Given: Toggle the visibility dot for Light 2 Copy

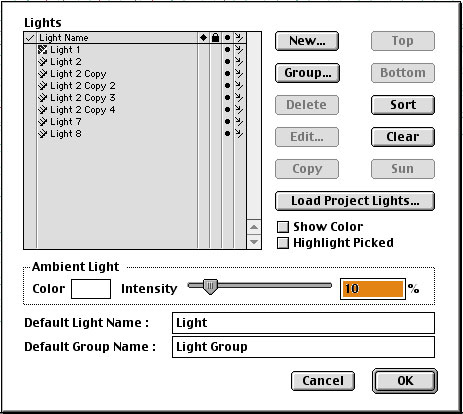Looking at the screenshot, I should point(227,73).
